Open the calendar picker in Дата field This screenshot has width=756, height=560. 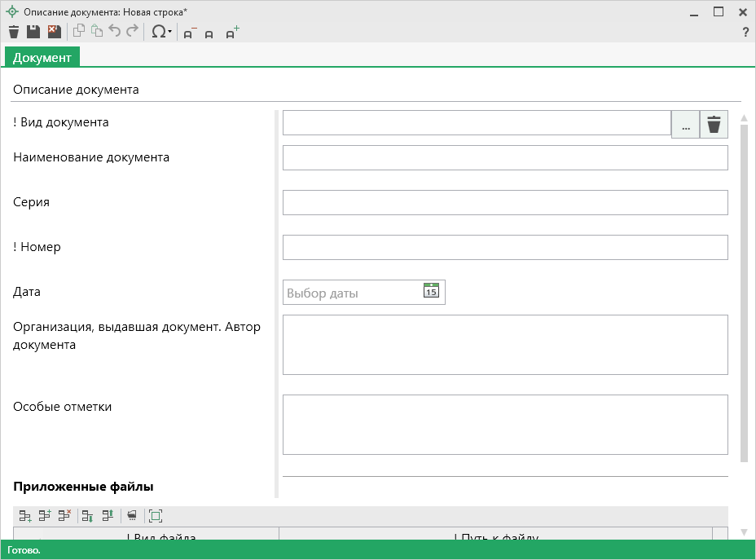431,291
